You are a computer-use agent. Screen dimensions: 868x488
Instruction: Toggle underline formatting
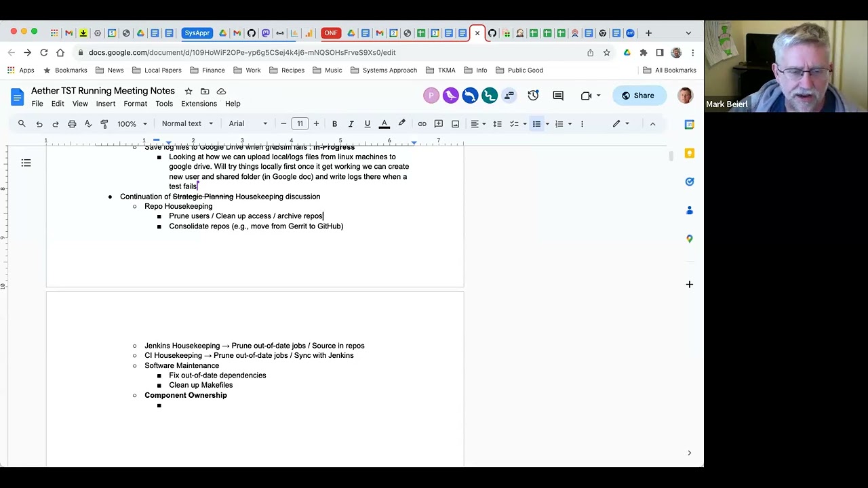click(x=368, y=123)
